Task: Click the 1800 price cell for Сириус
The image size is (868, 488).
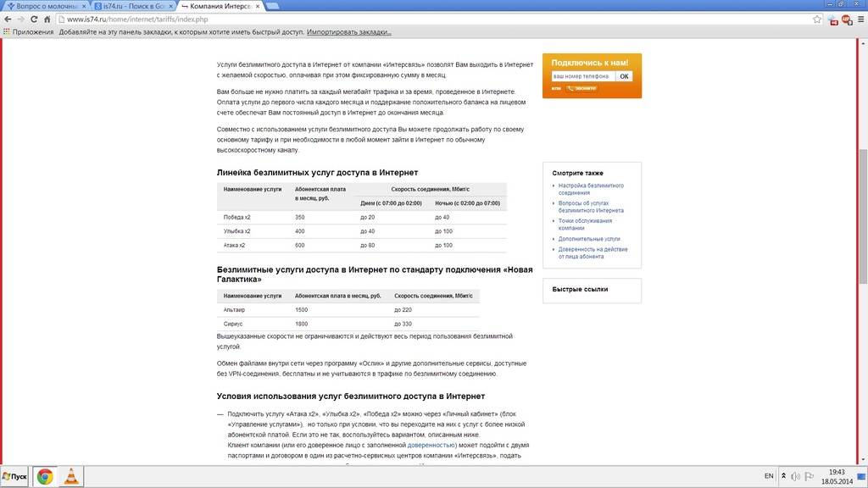Action: click(301, 324)
